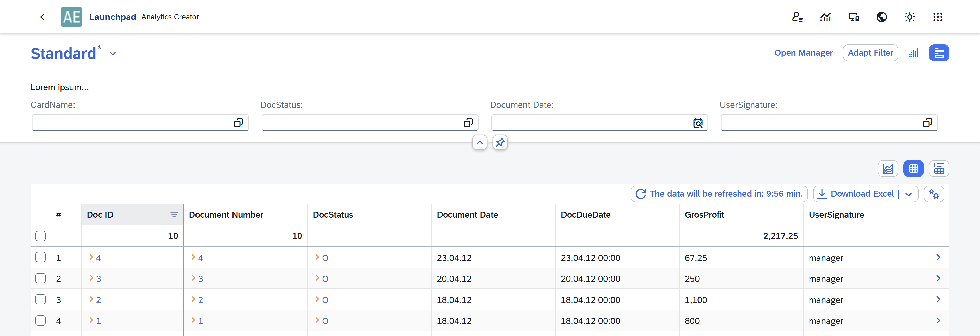The width and height of the screenshot is (980, 336).
Task: Open the date picker for Document Date
Action: click(x=698, y=123)
